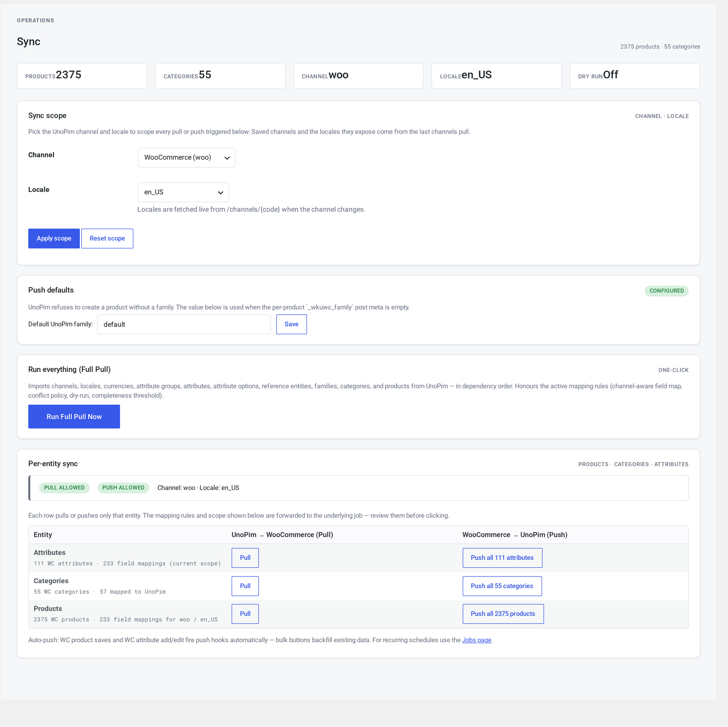Click the Push defaults section title
The height and width of the screenshot is (727, 728).
(51, 290)
